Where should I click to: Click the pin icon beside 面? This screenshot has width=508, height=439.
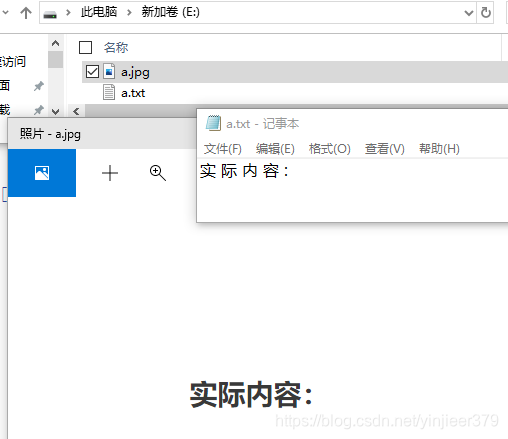[39, 86]
